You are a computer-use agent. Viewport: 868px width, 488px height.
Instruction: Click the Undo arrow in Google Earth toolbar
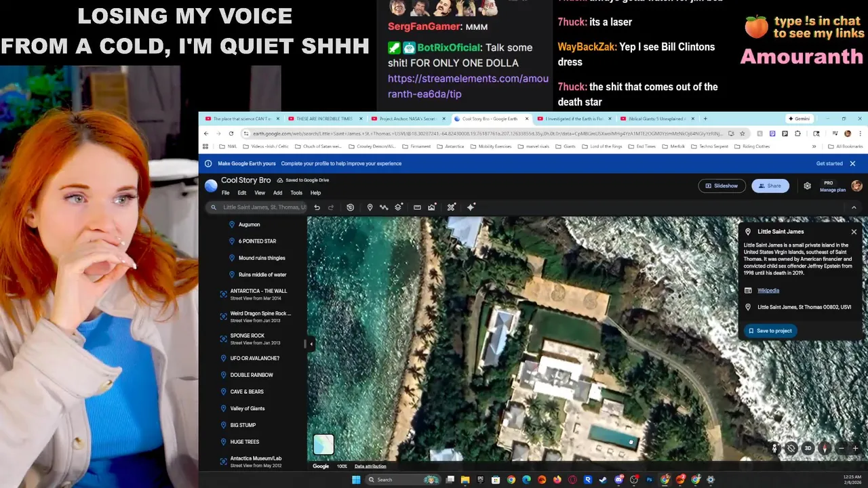(x=317, y=207)
